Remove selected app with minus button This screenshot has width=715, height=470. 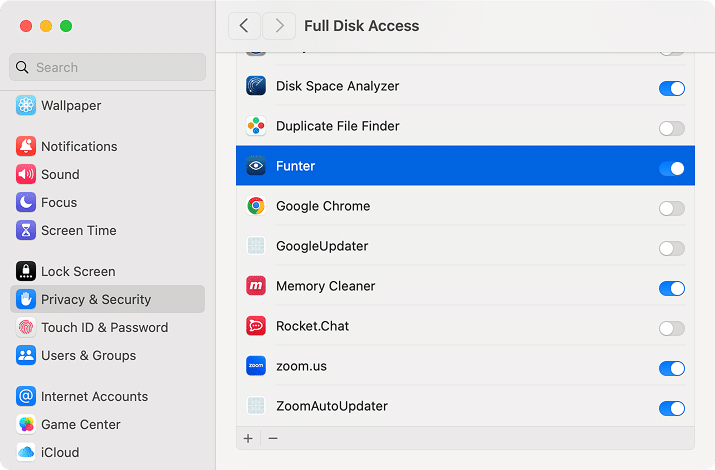tap(273, 439)
